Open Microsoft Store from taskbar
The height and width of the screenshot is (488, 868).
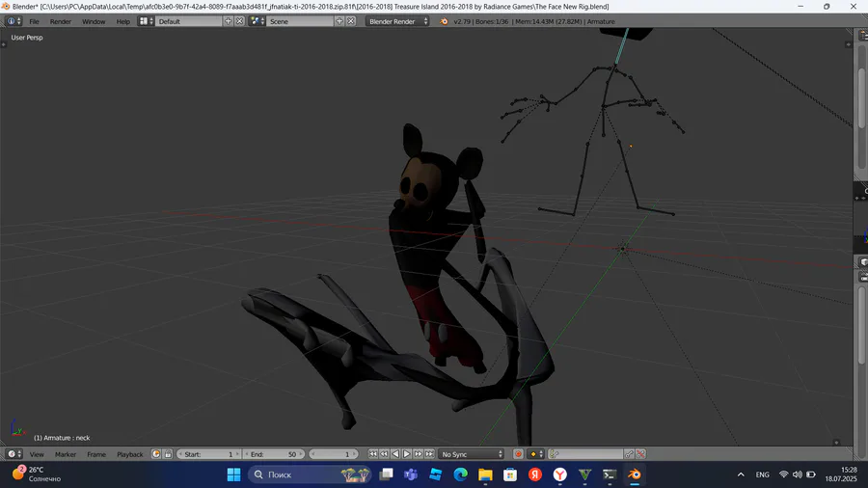510,474
